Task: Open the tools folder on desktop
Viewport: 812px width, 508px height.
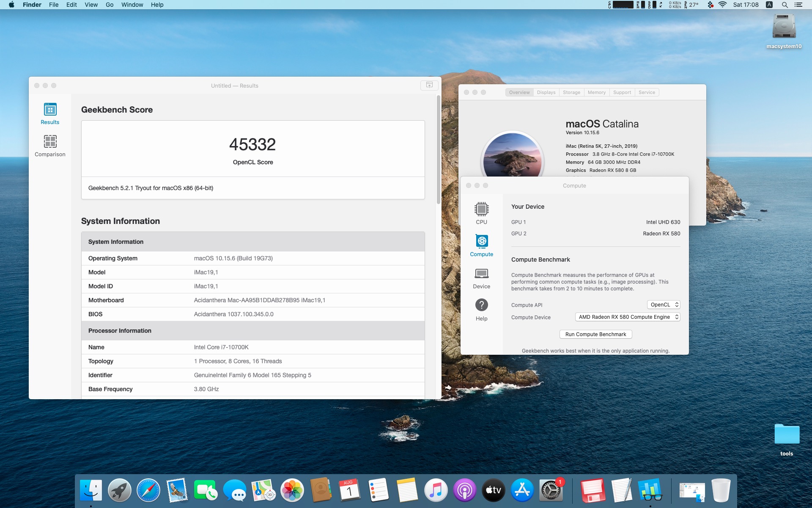Action: click(786, 438)
